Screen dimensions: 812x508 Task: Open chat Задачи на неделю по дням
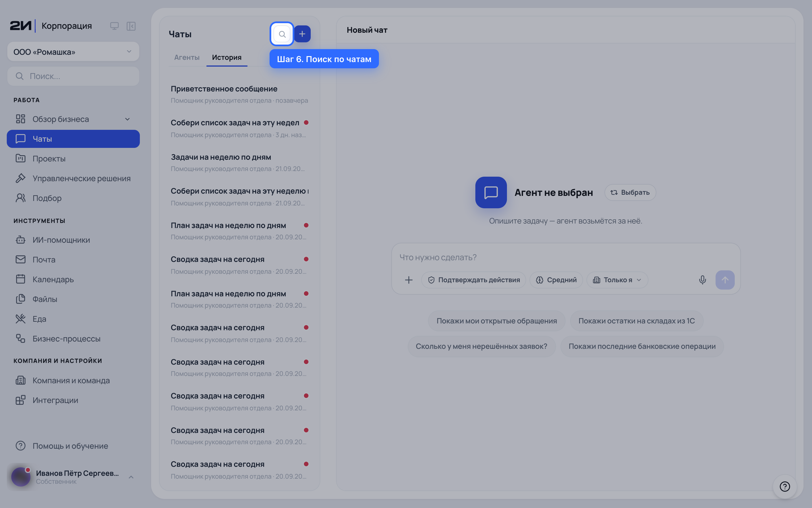(239, 163)
